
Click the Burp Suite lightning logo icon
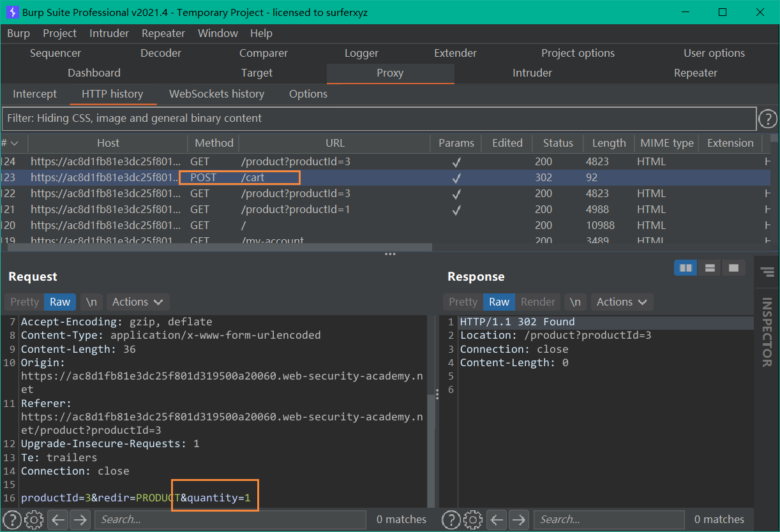[x=11, y=12]
